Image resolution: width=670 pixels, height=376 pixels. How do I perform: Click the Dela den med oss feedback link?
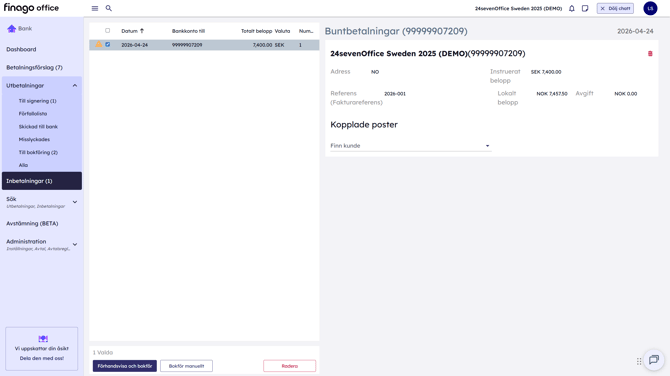[x=42, y=358]
